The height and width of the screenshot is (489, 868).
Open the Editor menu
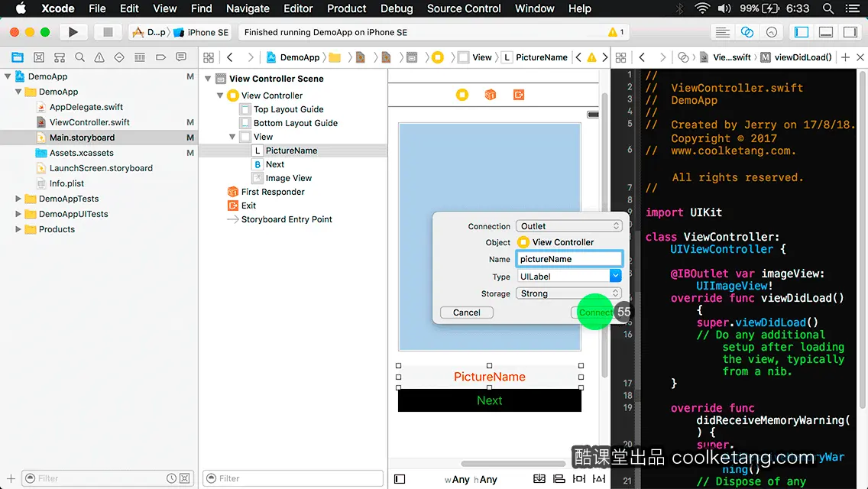pyautogui.click(x=298, y=8)
